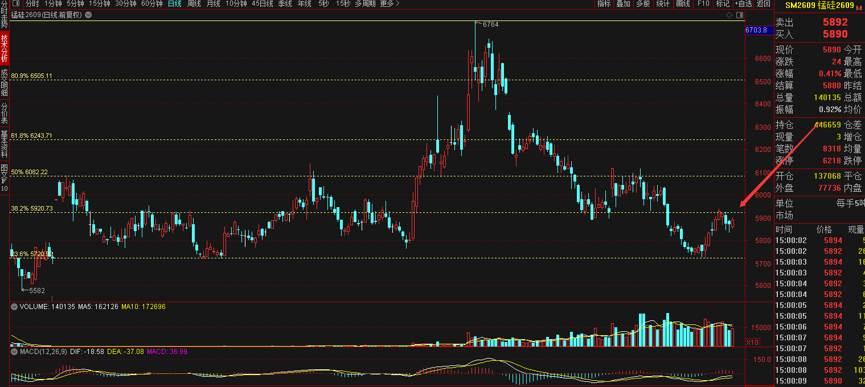Click the 涨停 value 6218
865x387 pixels.
pos(832,160)
